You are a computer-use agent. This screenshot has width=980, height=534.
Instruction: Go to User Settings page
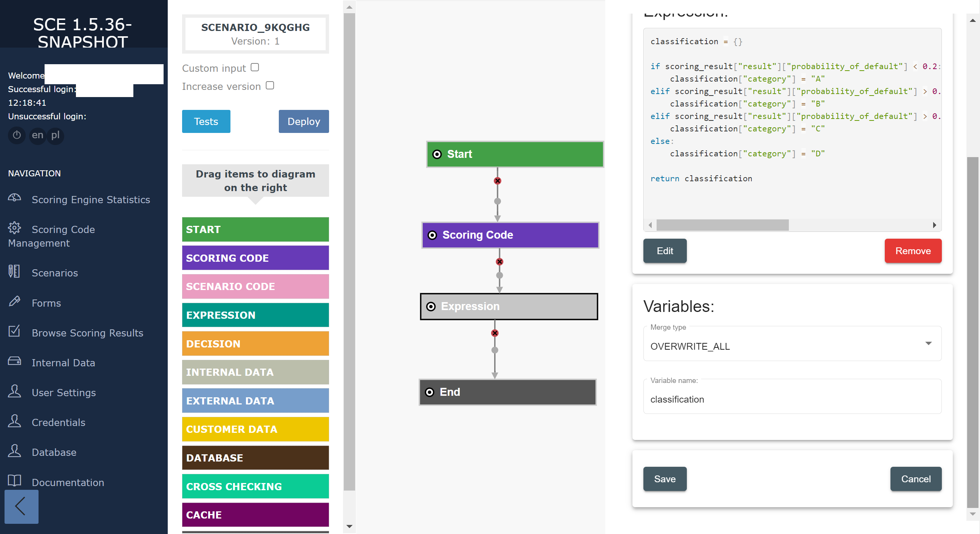(x=63, y=392)
